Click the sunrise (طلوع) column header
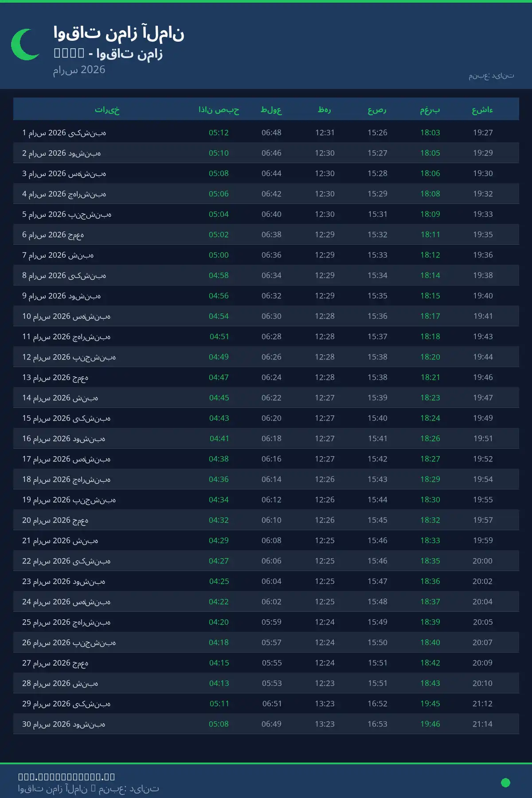 coord(271,110)
